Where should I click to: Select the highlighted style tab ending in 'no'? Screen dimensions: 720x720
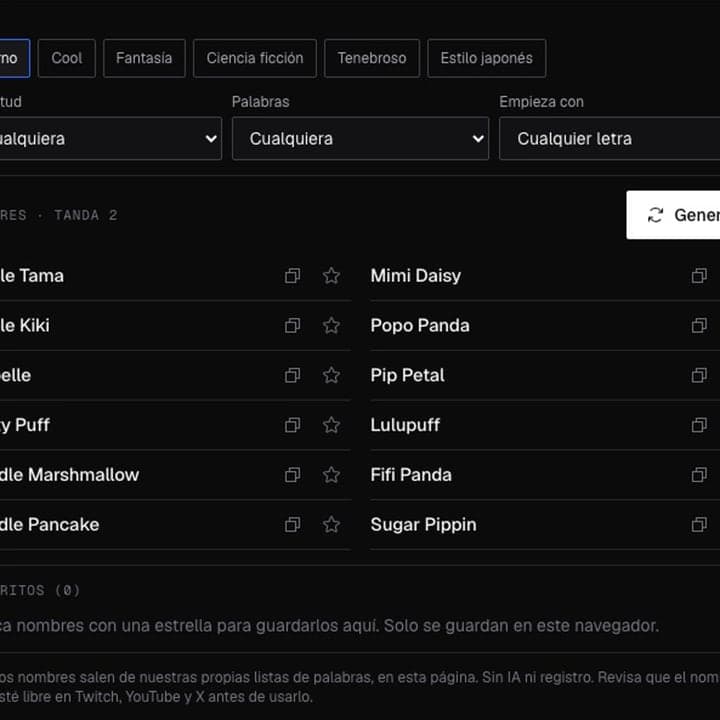[14, 58]
